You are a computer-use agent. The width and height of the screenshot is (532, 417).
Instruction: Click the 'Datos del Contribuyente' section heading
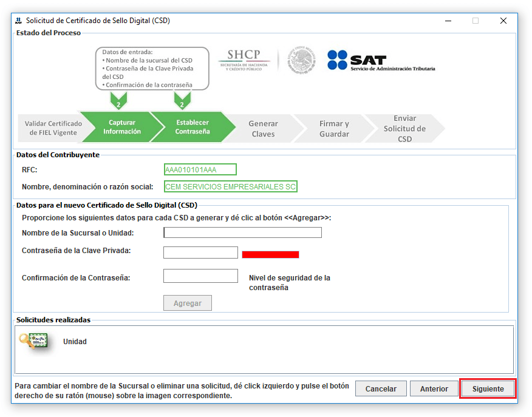(x=58, y=155)
